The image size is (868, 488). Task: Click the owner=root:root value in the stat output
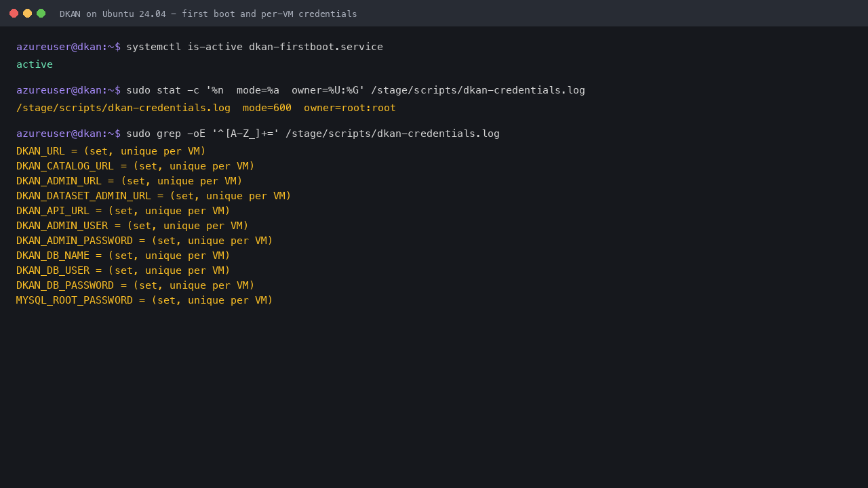tap(350, 108)
